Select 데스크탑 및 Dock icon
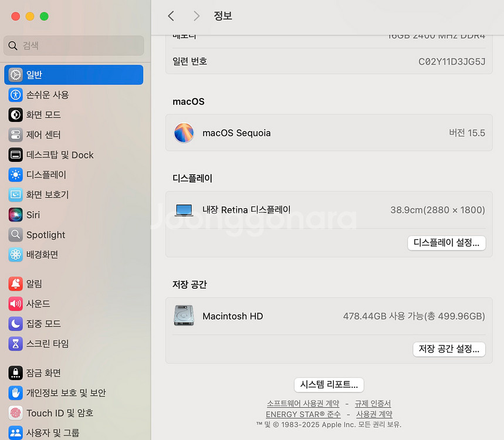The image size is (504, 440). coord(15,155)
